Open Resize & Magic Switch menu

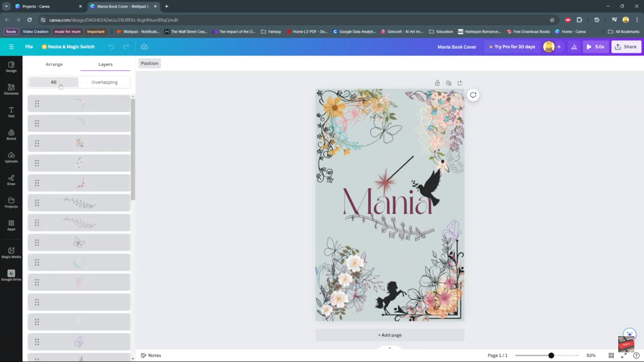(x=68, y=47)
